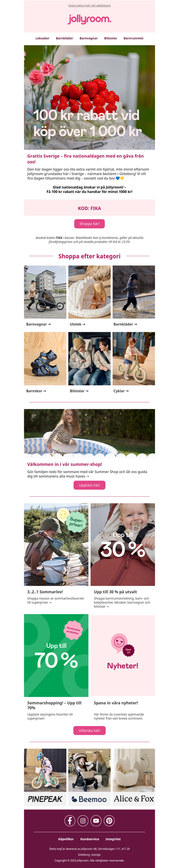Click the jollyroom logo at top

click(x=89, y=19)
